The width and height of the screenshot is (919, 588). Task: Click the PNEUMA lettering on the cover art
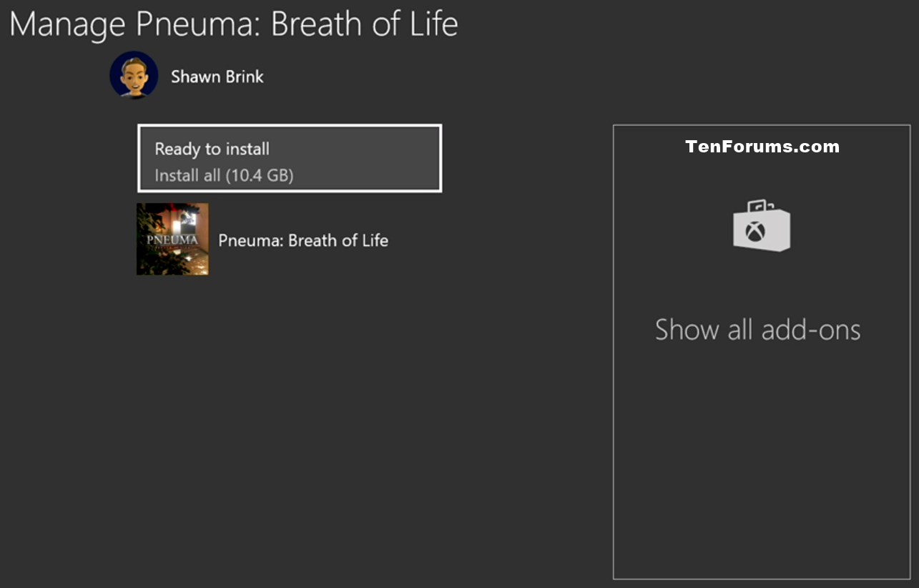pos(172,240)
